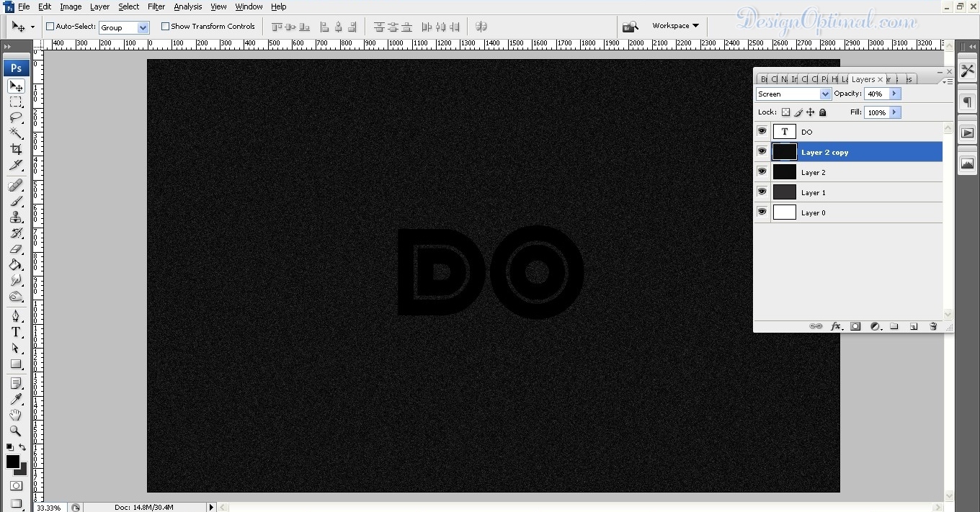980x512 pixels.
Task: Select the Crop tool
Action: (x=16, y=150)
